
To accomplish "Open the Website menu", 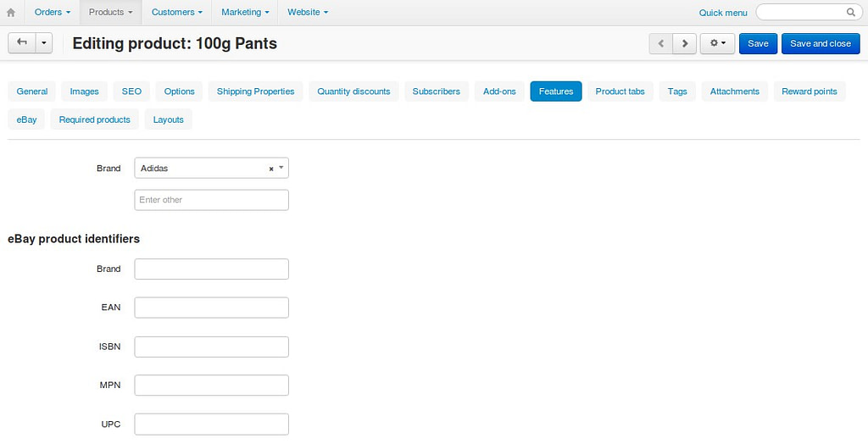I will click(308, 12).
